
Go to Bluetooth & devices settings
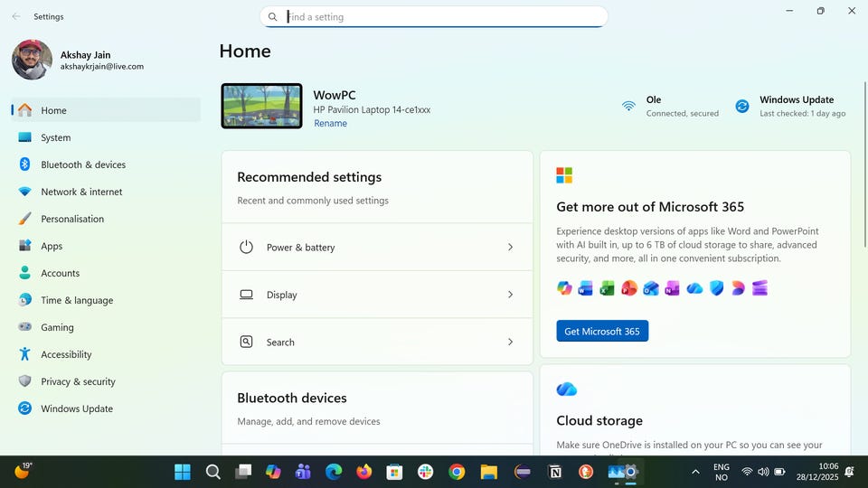coord(106,164)
